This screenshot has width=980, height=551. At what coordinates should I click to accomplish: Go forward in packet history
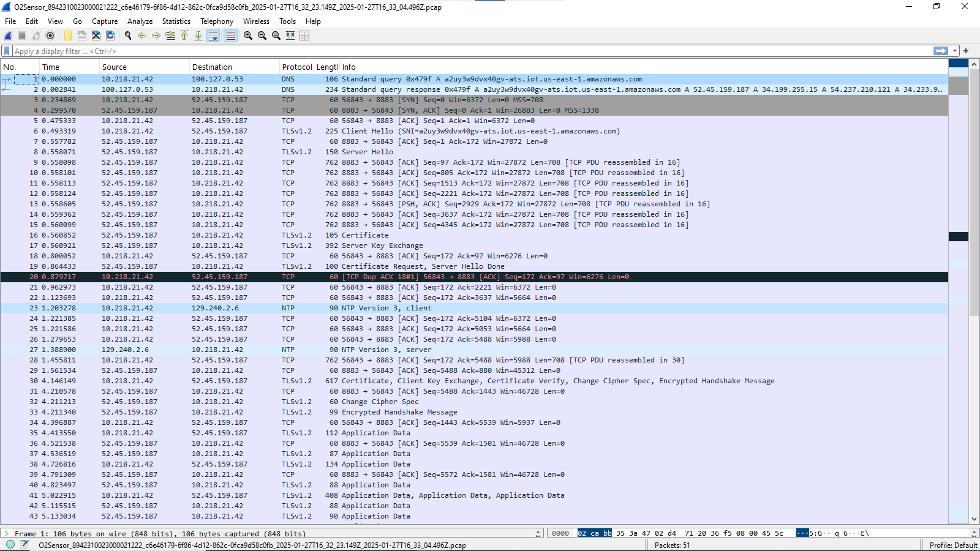156,36
